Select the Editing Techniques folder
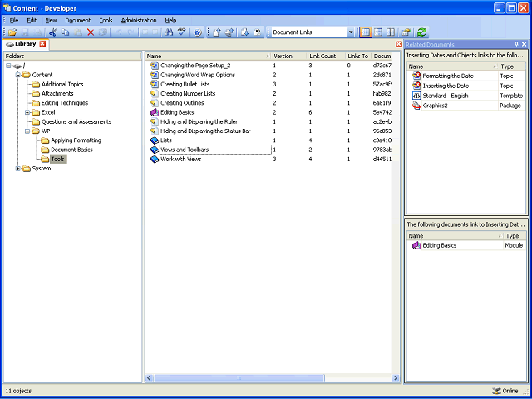 65,103
